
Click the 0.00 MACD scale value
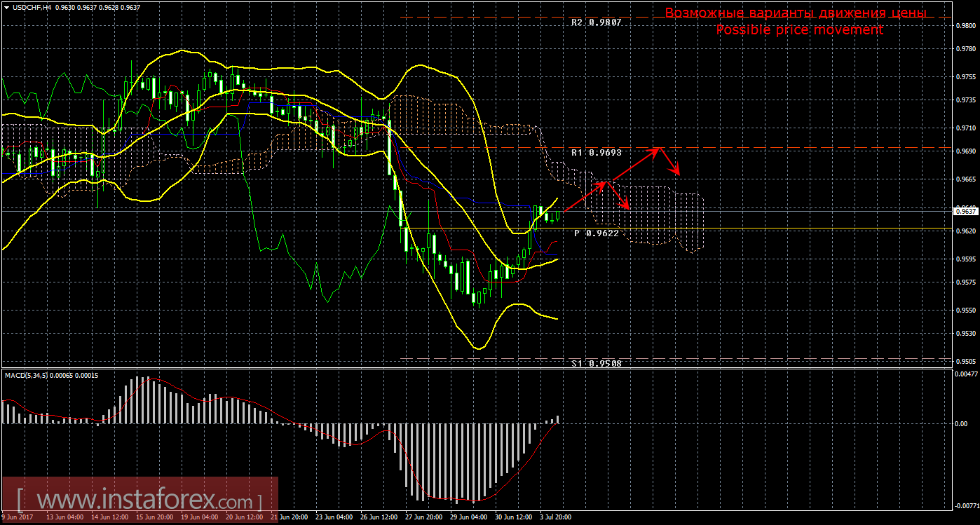960,423
